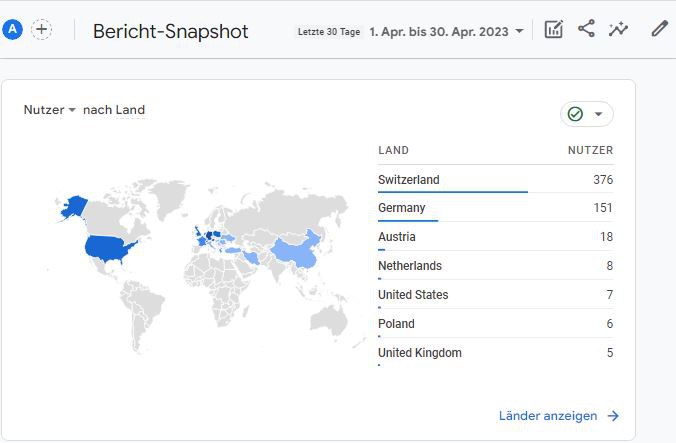Open the customize report icon
The height and width of the screenshot is (443, 676).
click(x=553, y=29)
